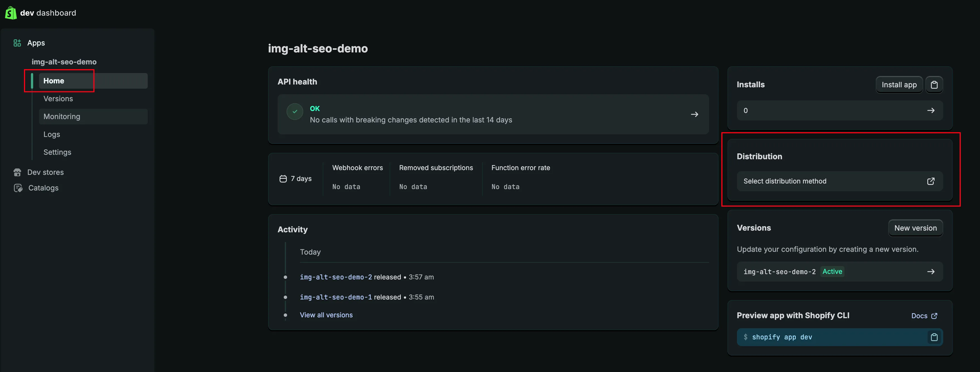Click the New version button
The height and width of the screenshot is (372, 980).
(915, 228)
